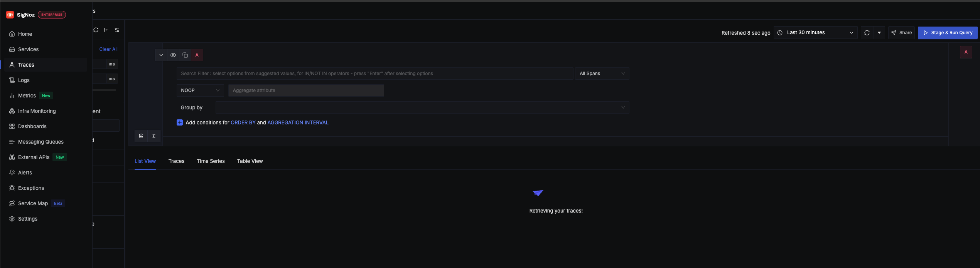Click the Share button

pos(901,33)
